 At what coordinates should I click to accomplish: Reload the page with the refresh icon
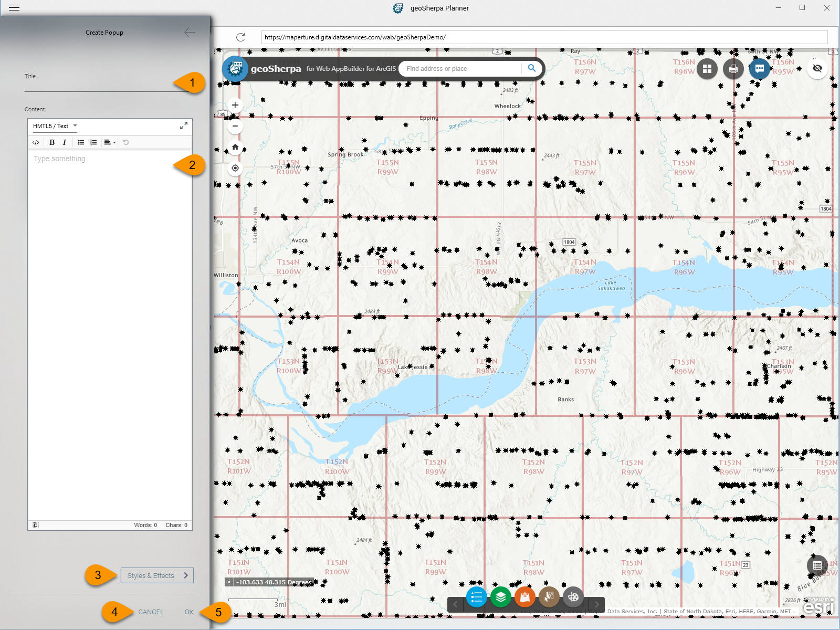(x=240, y=37)
